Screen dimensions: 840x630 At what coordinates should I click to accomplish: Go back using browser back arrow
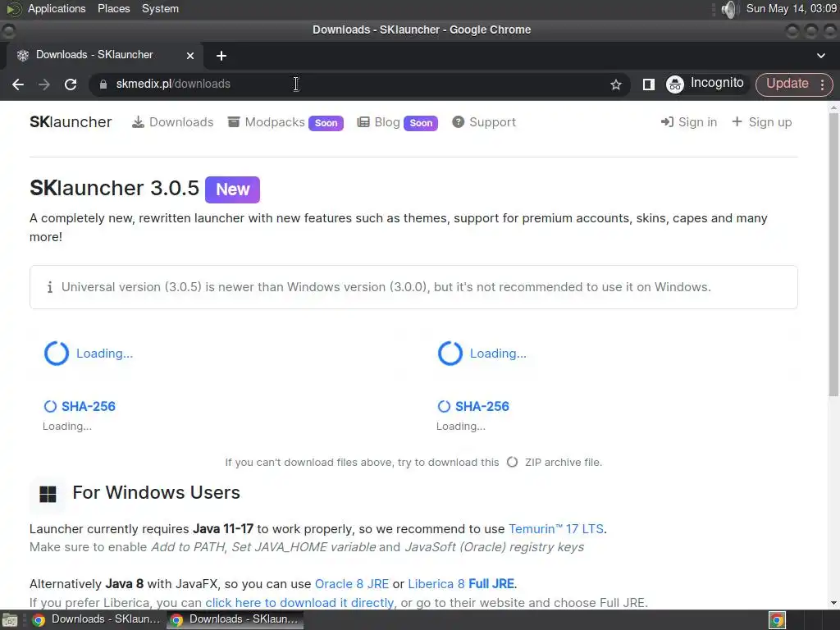[18, 84]
